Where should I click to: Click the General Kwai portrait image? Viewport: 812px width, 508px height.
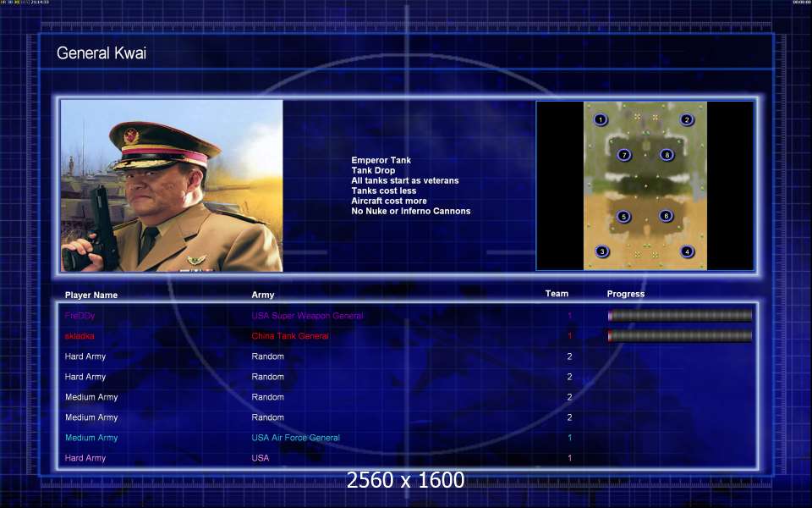tap(172, 185)
